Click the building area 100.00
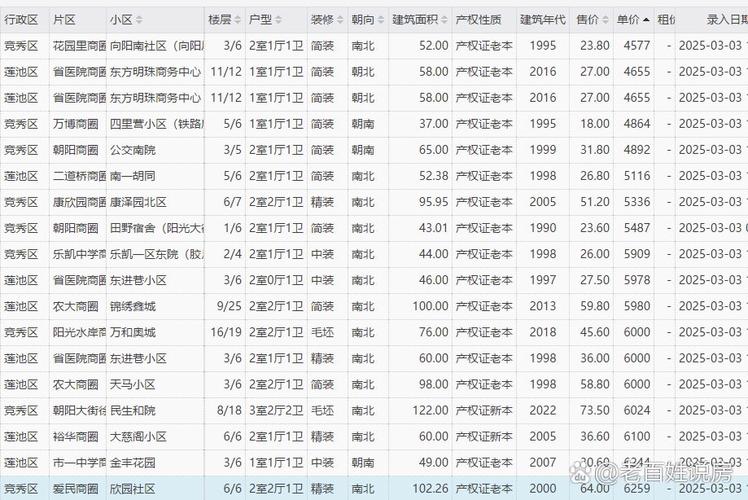748x500 pixels. [x=430, y=306]
